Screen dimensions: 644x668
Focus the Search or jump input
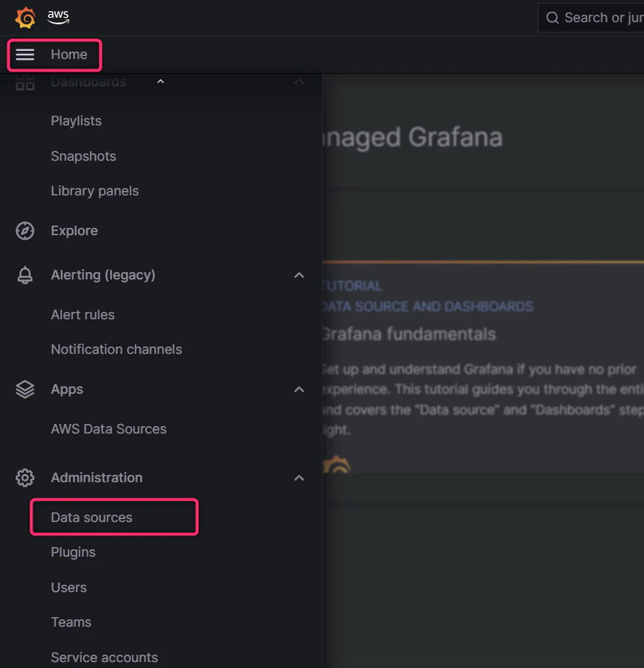[591, 18]
